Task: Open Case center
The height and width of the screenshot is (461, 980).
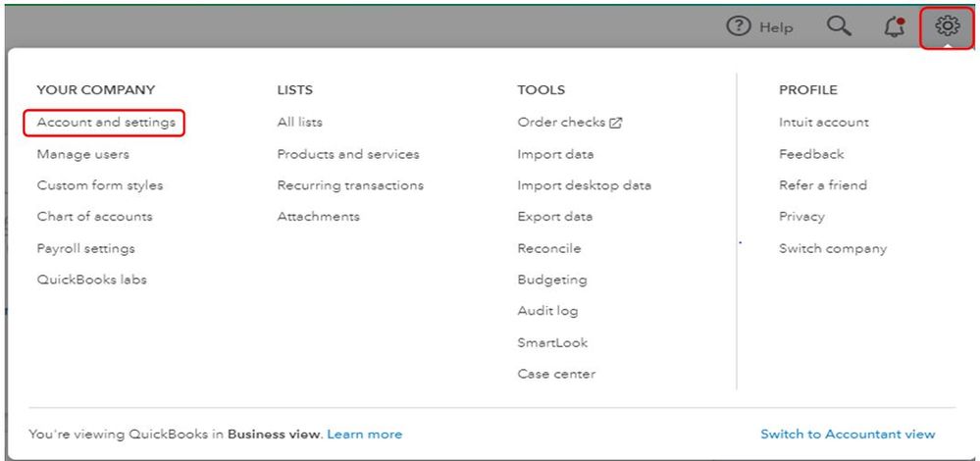Action: [555, 374]
